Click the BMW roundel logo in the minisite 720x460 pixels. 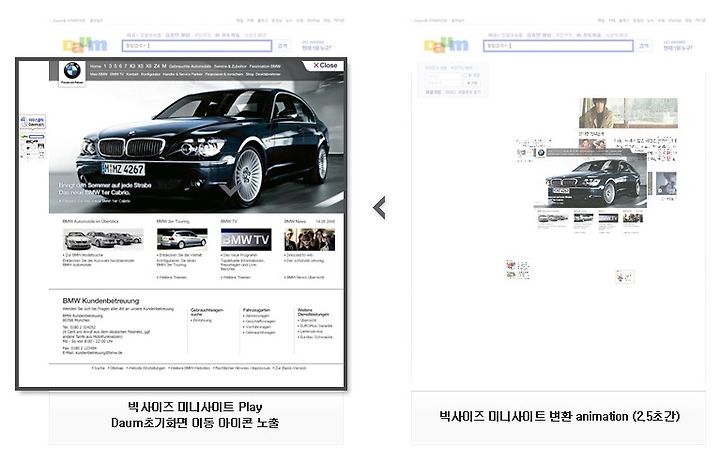72,71
